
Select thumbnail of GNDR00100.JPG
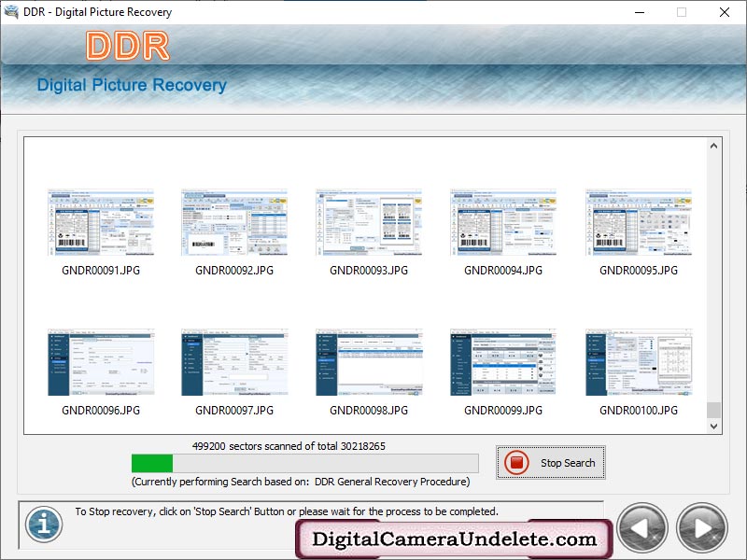click(639, 362)
